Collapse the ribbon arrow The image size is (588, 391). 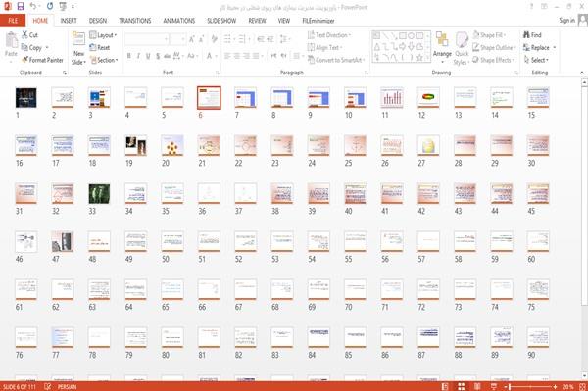pos(582,73)
